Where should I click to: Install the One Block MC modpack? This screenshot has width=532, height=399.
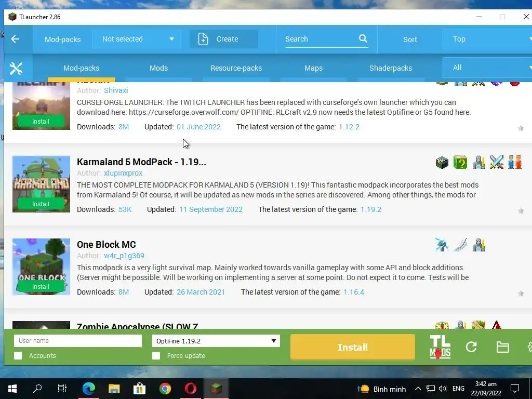(41, 287)
